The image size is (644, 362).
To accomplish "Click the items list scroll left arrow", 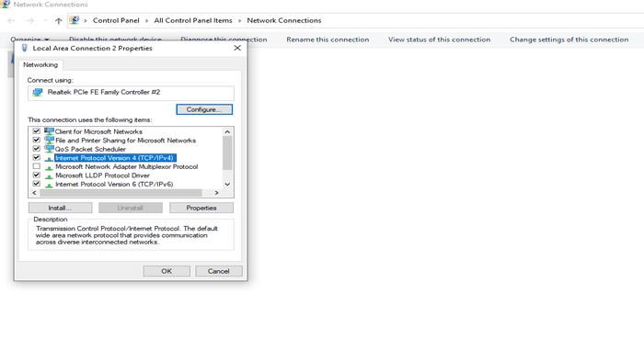I will pyautogui.click(x=34, y=193).
